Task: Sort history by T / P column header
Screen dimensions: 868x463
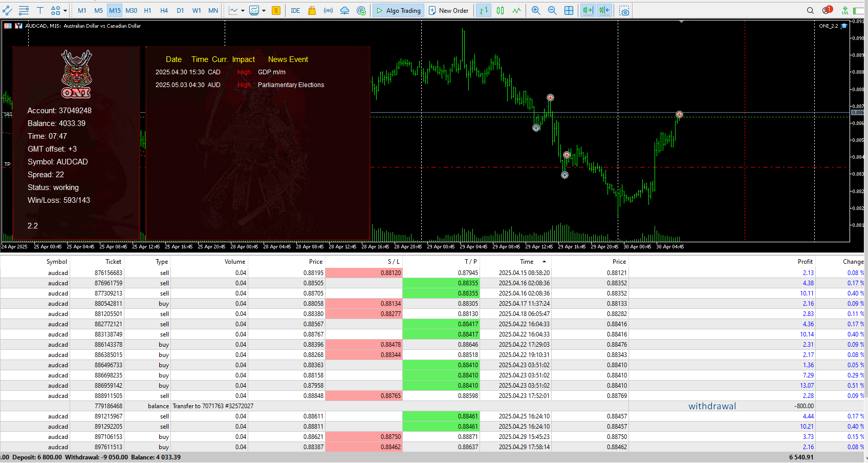Action: pos(471,262)
